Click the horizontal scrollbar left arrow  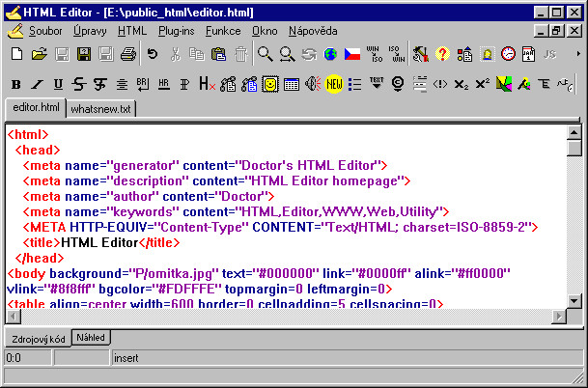point(14,317)
